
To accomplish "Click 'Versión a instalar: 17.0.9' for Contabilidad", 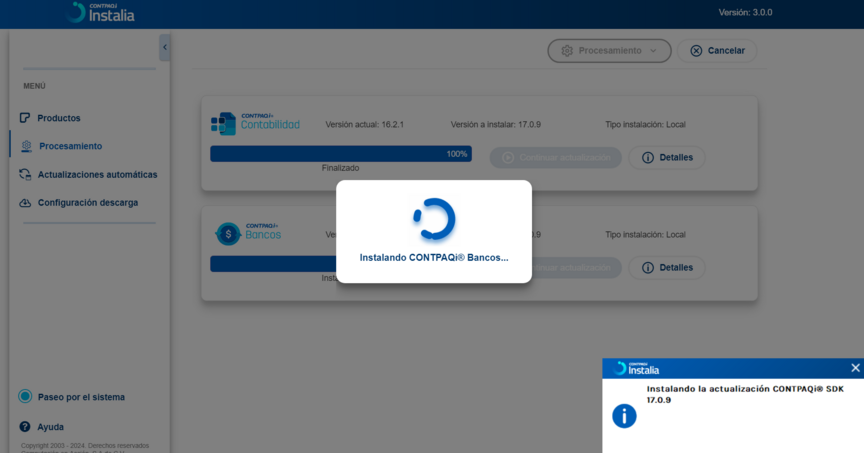I will tap(495, 125).
